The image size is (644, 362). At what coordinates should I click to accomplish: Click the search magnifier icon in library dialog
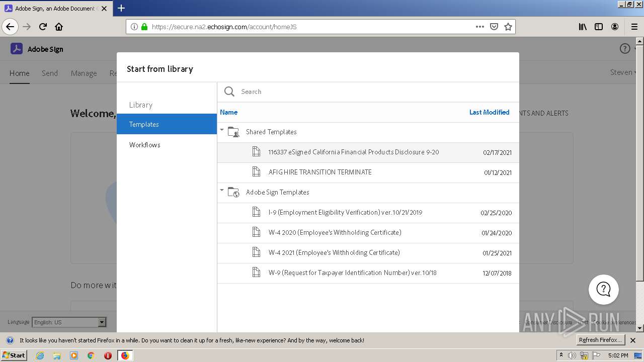229,92
